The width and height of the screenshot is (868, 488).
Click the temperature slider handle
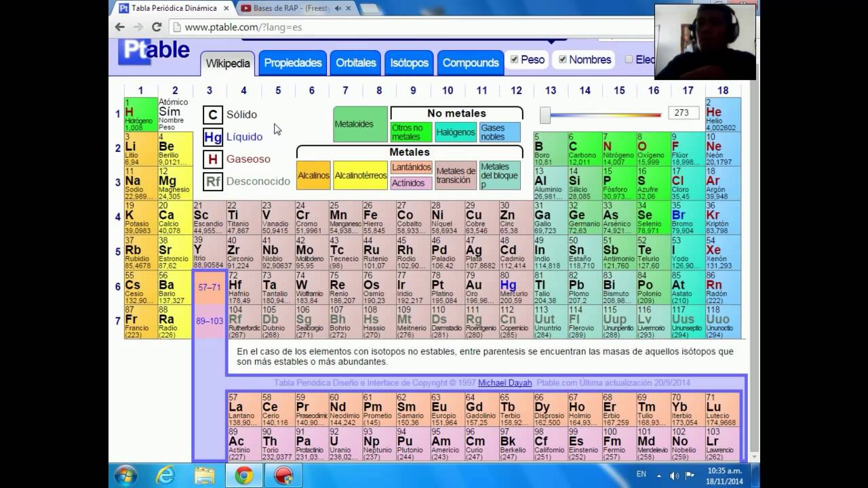tap(545, 115)
